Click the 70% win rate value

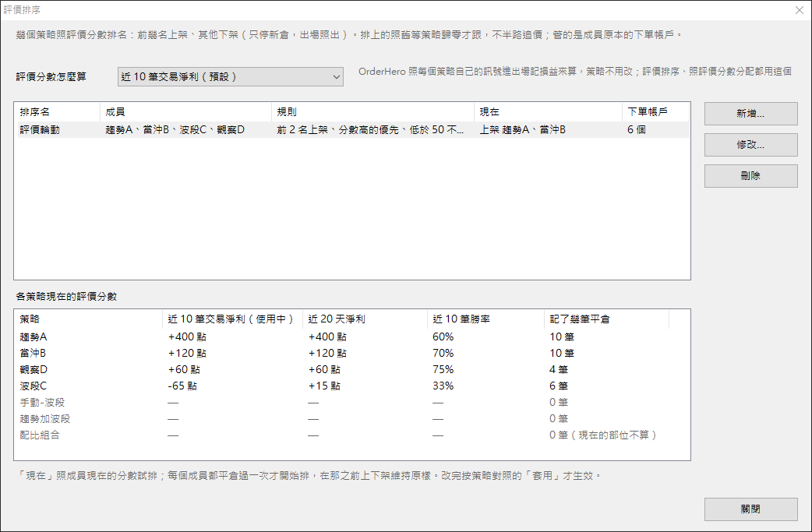443,353
